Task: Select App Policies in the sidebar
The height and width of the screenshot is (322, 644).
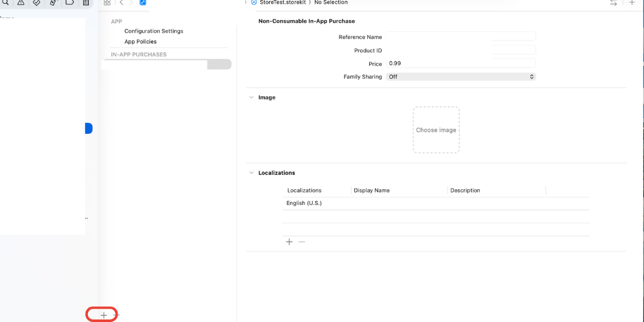Action: point(140,42)
